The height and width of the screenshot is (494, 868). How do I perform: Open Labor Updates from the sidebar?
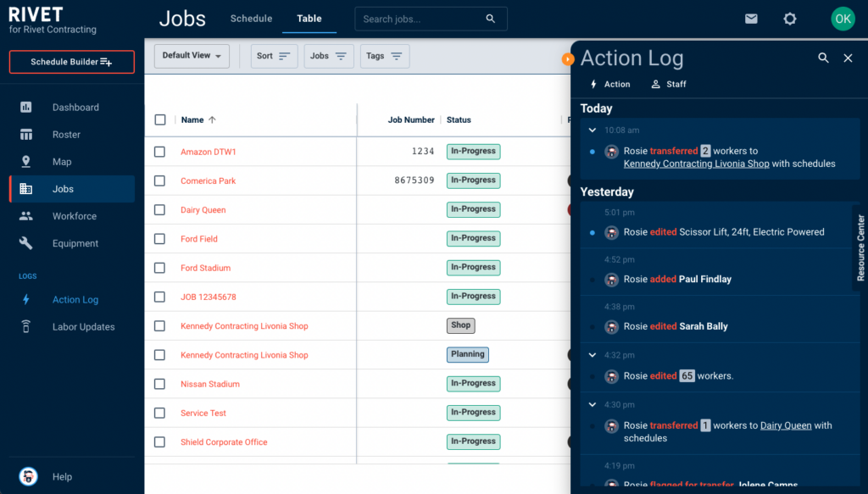point(72,326)
